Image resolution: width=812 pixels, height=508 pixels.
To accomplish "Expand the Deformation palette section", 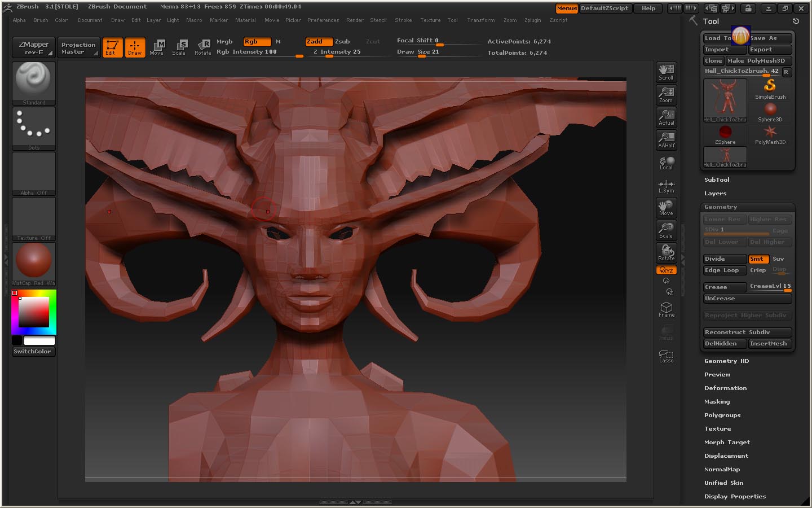I will coord(725,388).
